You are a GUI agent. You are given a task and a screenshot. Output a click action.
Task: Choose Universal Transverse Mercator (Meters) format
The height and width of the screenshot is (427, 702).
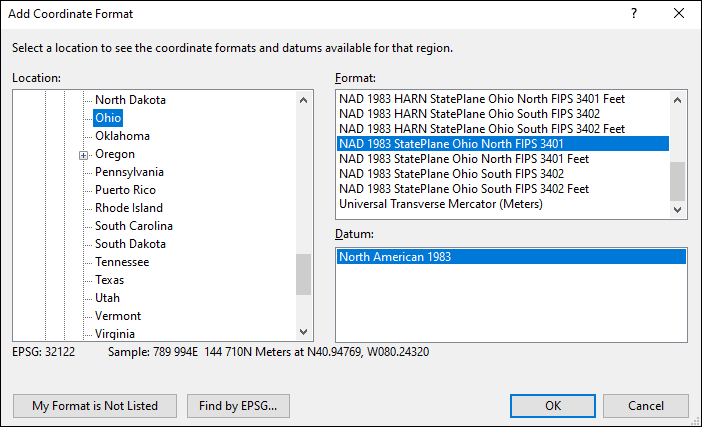[503, 204]
